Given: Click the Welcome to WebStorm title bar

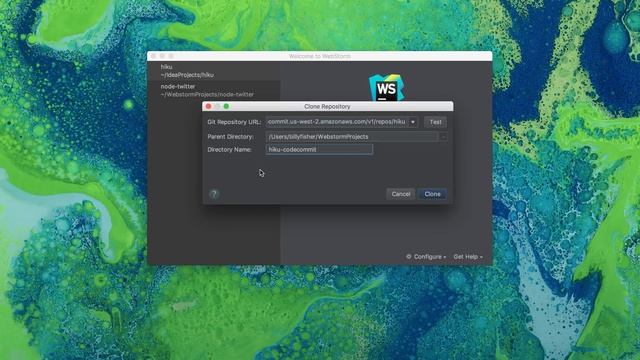Looking at the screenshot, I should coord(320,56).
